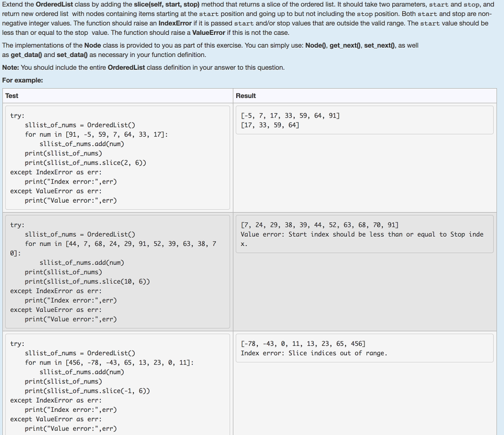Image resolution: width=504 pixels, height=435 pixels.
Task: Click the Test column header
Action: tap(12, 95)
